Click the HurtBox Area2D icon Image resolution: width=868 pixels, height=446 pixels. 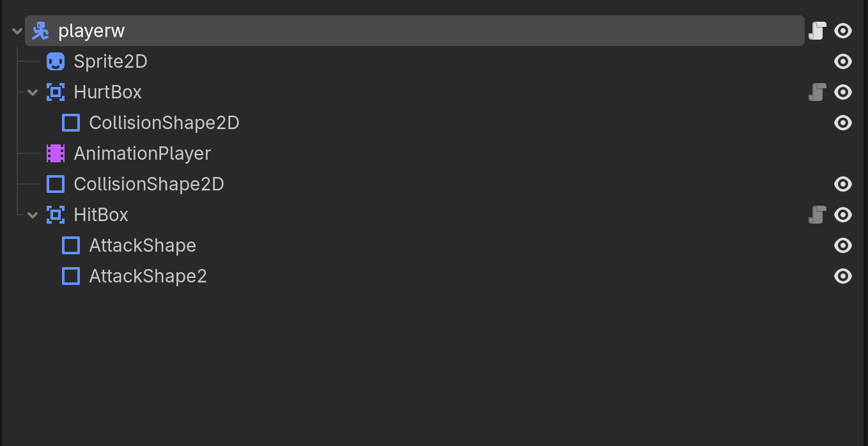pyautogui.click(x=56, y=92)
